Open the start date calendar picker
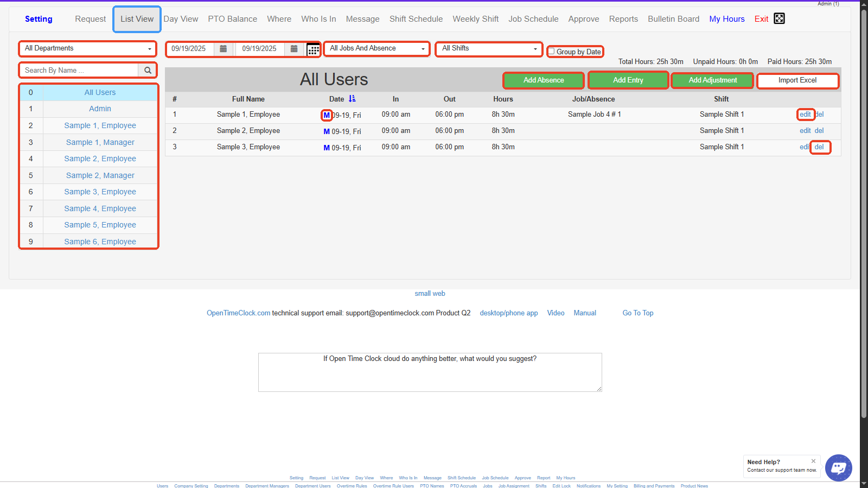Screen dimensions: 868x488 (x=223, y=49)
